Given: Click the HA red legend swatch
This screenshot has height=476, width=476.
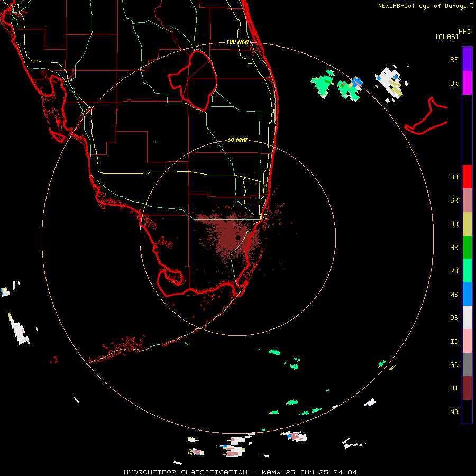Looking at the screenshot, I should point(467,177).
